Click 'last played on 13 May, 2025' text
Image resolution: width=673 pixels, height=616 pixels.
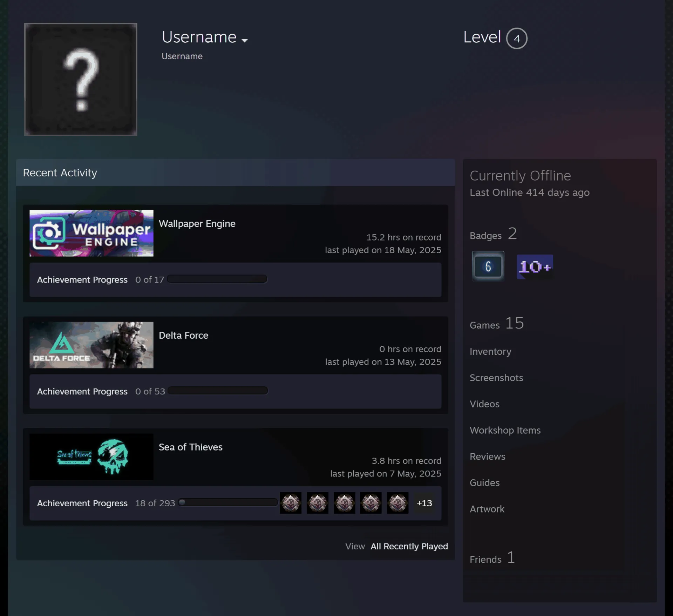pyautogui.click(x=383, y=362)
